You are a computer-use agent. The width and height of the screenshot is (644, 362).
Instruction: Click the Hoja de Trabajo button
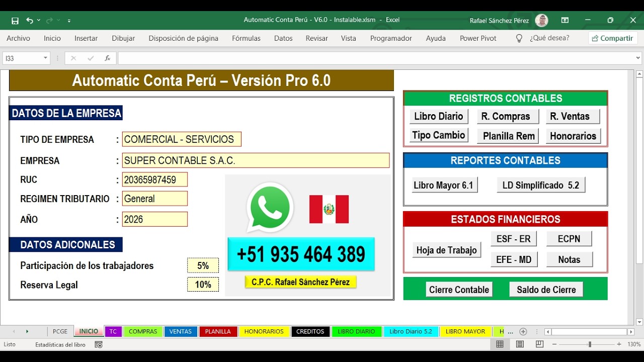[447, 250]
